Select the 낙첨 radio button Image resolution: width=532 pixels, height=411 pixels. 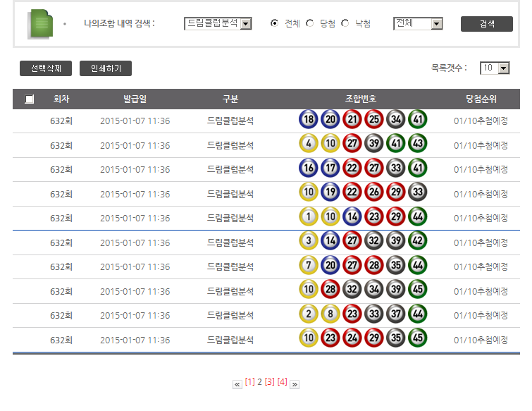345,23
